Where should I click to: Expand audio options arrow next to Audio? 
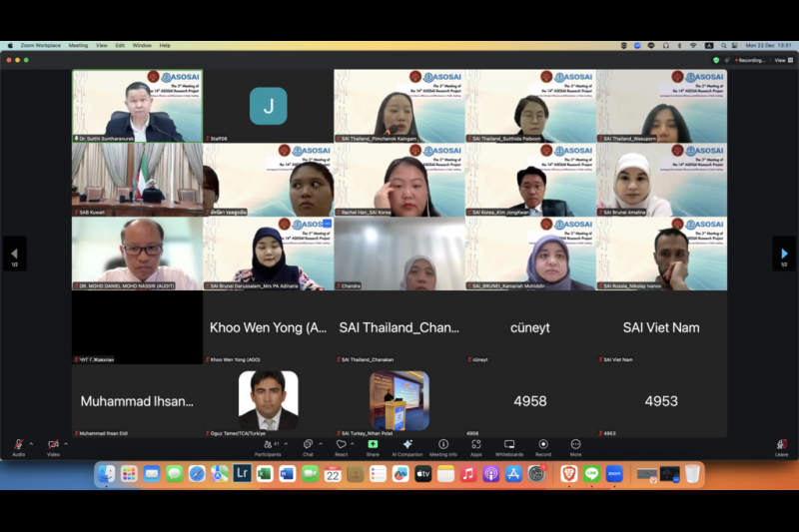[x=31, y=443]
